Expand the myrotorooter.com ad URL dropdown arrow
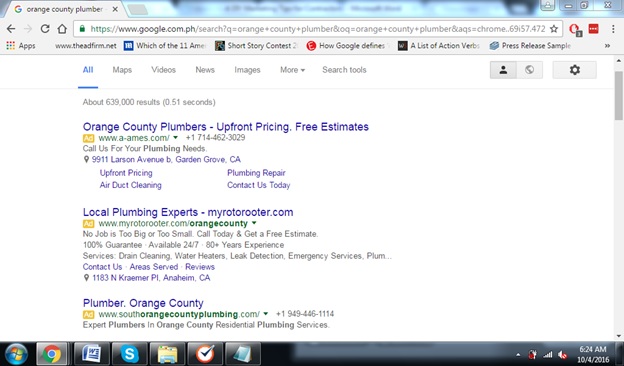This screenshot has height=366, width=624. click(x=254, y=223)
